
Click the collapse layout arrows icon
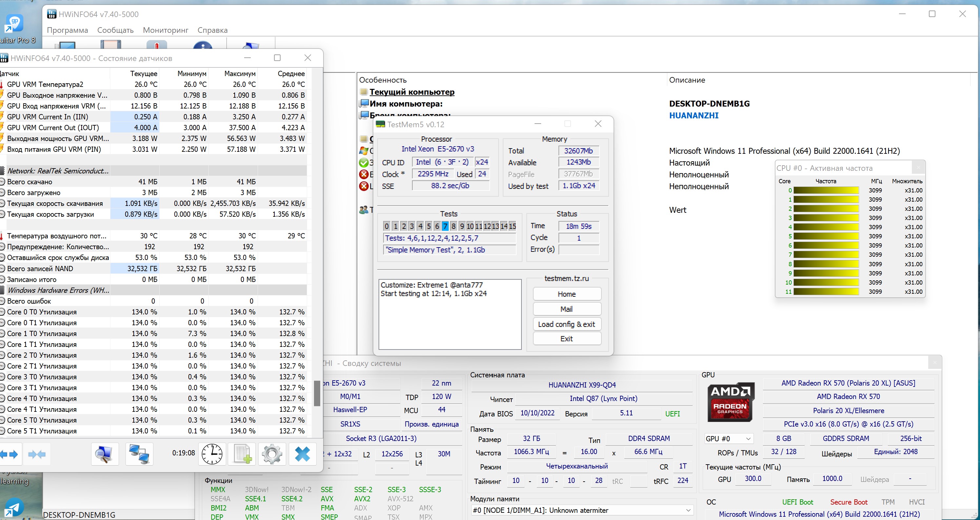[x=37, y=454]
